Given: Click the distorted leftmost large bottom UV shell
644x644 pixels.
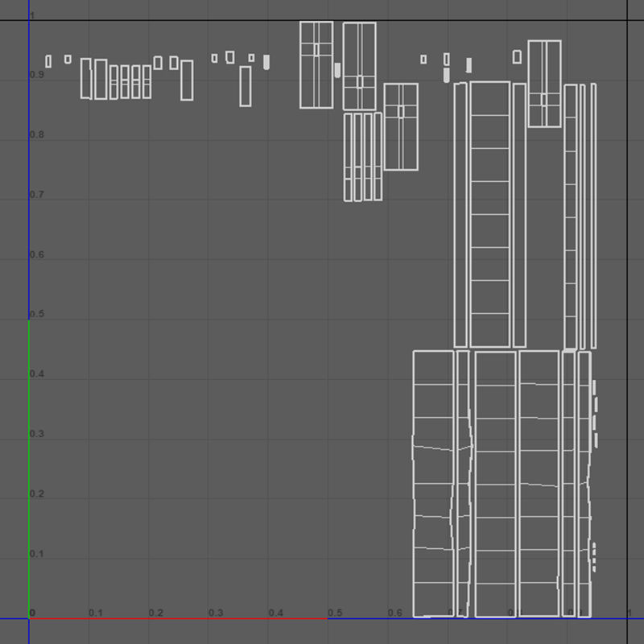Looking at the screenshot, I should 433,484.
